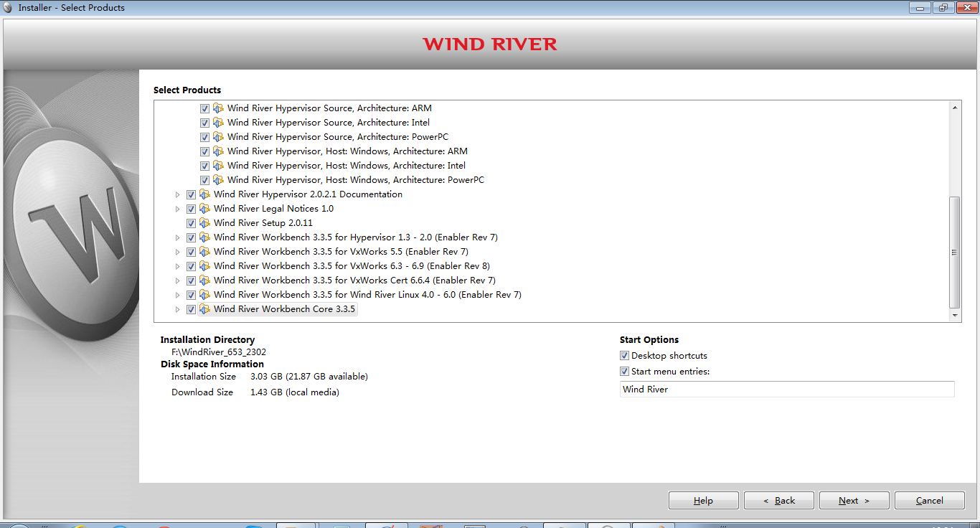The width and height of the screenshot is (980, 528).
Task: Click icon of Wind River Setup 2.0.11
Action: (x=204, y=223)
